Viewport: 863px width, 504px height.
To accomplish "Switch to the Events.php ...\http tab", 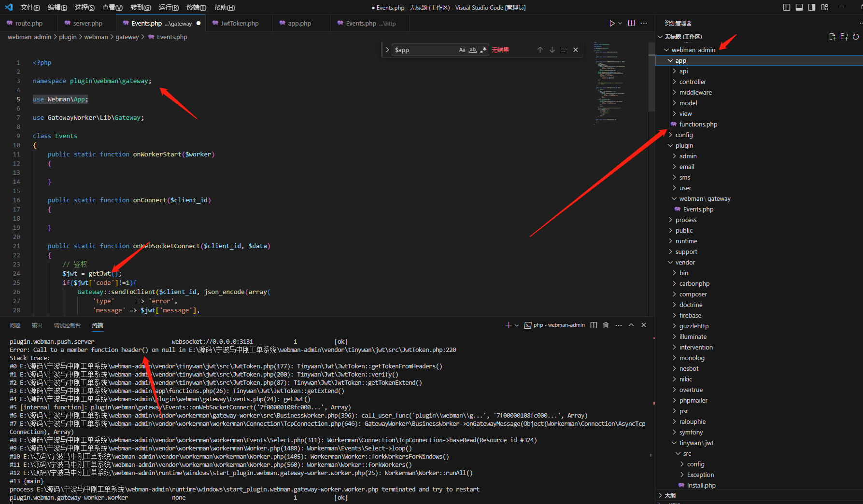I will click(370, 23).
